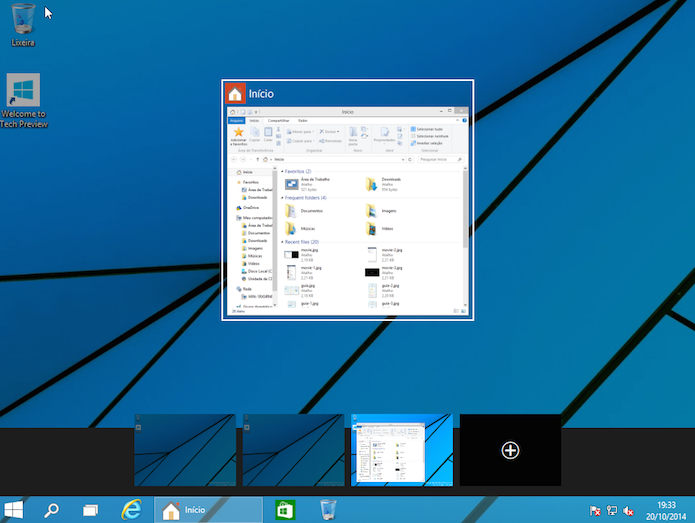Open the Action Center flag icon

[x=595, y=511]
